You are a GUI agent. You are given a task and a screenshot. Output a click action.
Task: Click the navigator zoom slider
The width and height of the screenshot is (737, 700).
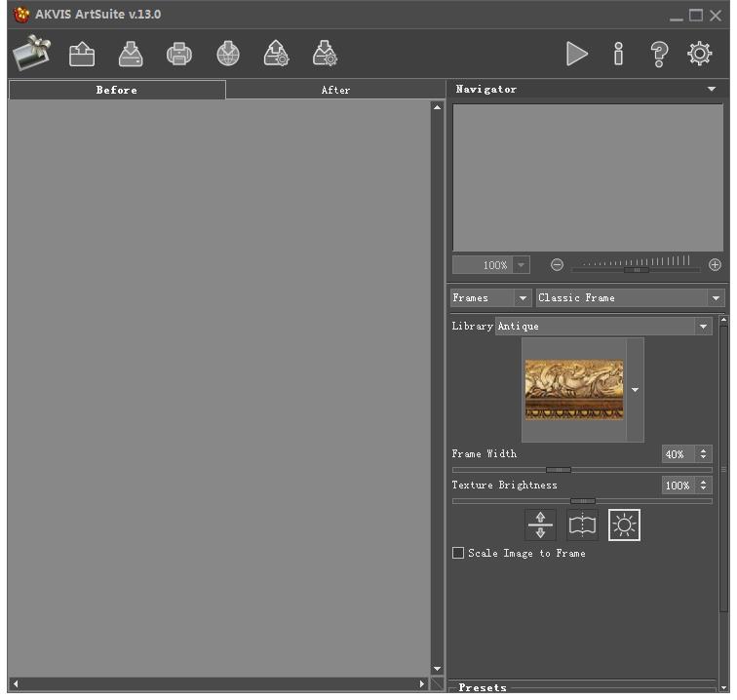point(637,270)
